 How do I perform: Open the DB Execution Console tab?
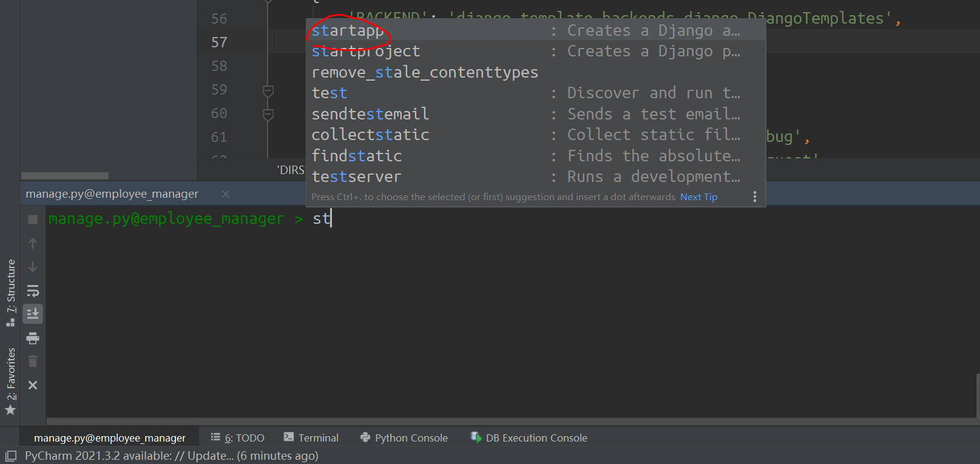tap(529, 438)
